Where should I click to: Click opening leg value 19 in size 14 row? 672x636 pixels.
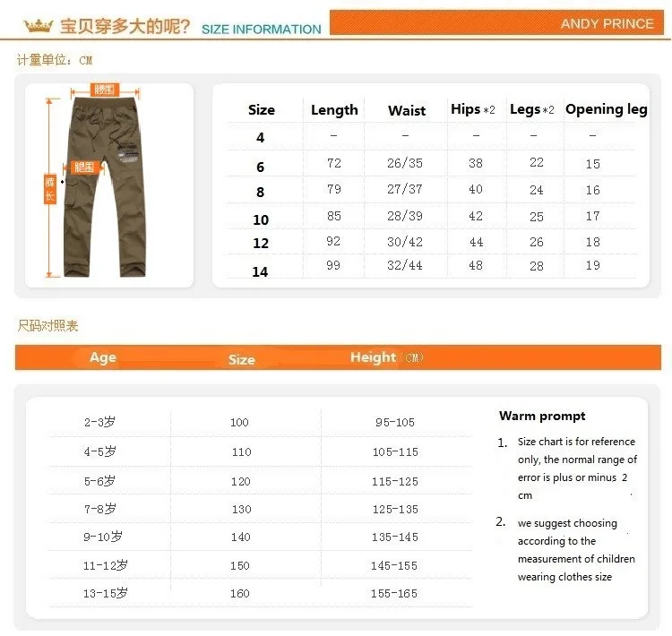593,265
